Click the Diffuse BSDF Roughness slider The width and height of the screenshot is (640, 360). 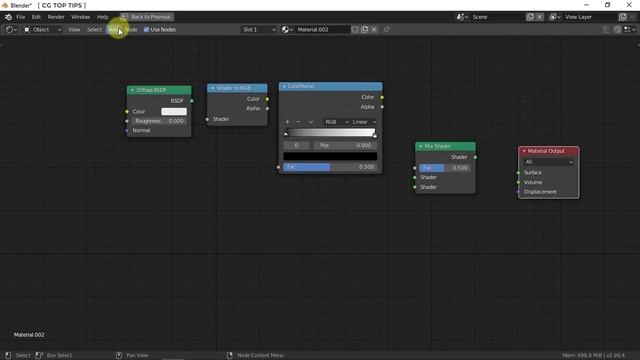[159, 121]
